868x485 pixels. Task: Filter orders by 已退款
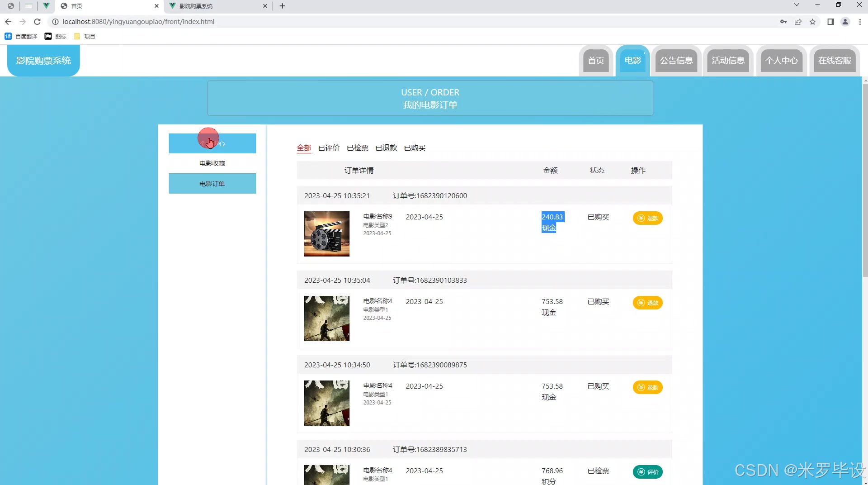386,148
